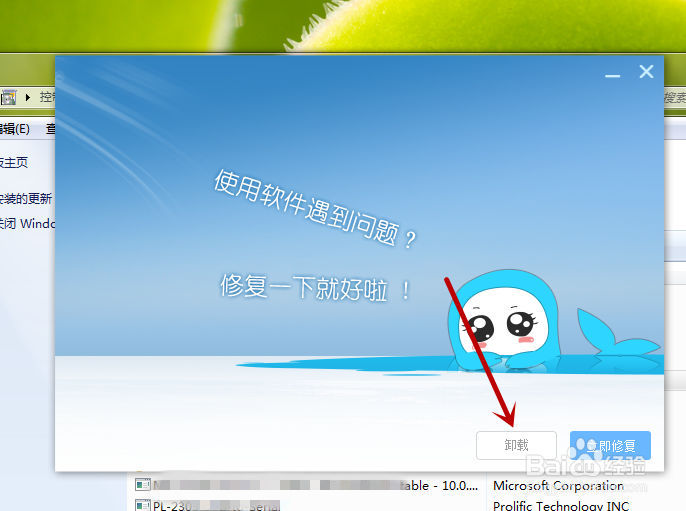
Task: Click the Prolific Technology INC publisher cell
Action: pos(561,506)
